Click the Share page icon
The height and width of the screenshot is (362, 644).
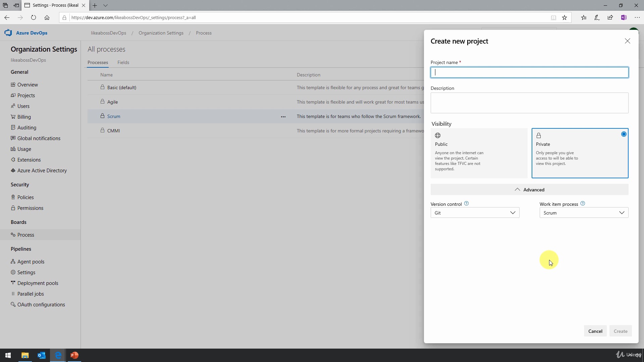[610, 17]
